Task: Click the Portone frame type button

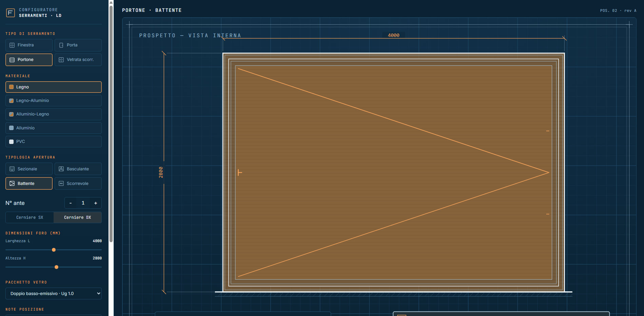Action: 29,60
